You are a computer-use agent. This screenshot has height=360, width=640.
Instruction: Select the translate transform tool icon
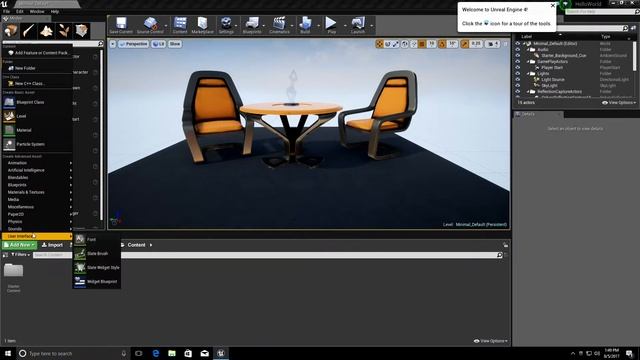pos(380,44)
